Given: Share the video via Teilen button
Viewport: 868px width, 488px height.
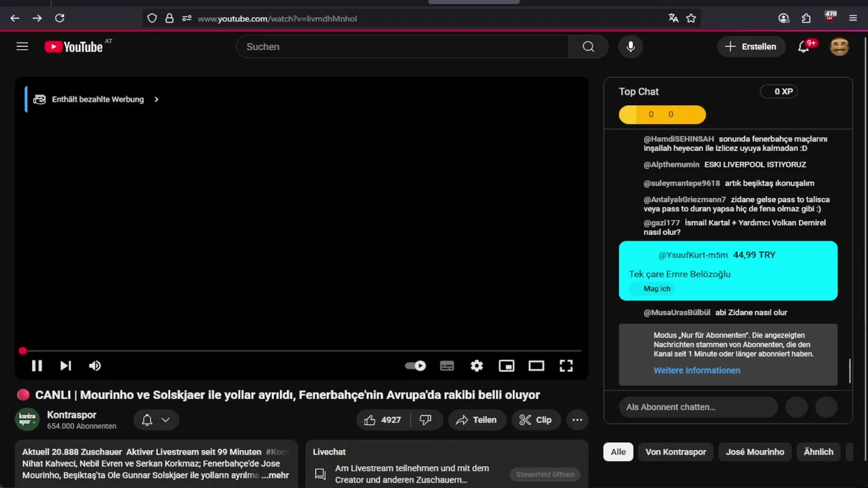Looking at the screenshot, I should click(x=477, y=420).
